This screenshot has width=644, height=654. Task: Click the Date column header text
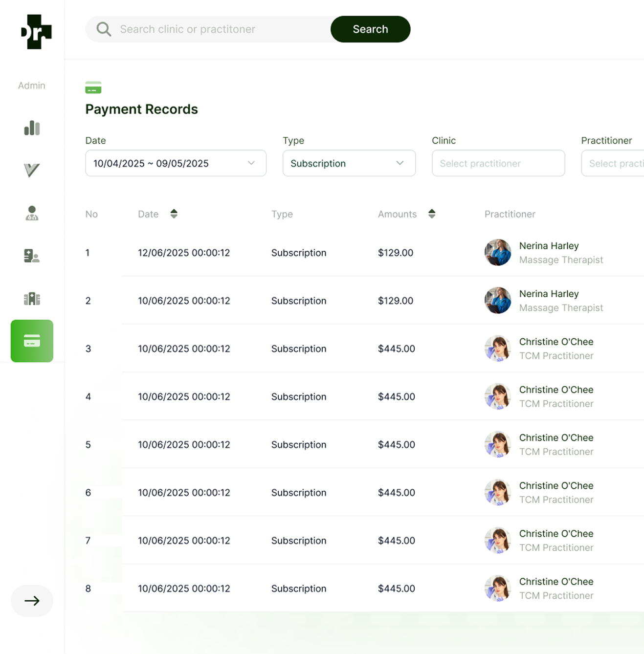[x=148, y=214]
